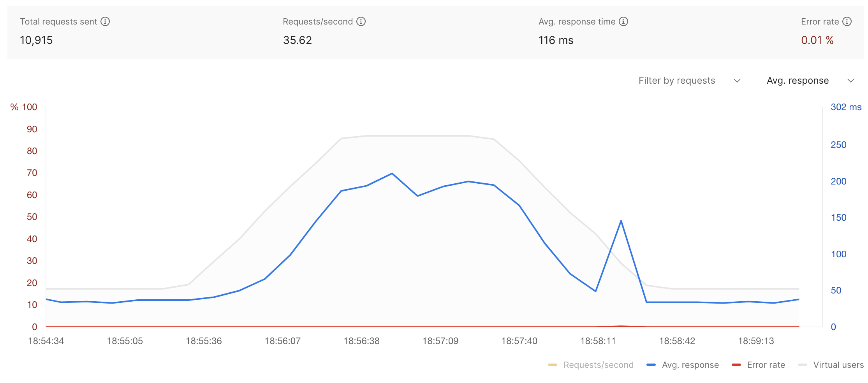Toggle Error rate series in the legend

coord(758,365)
